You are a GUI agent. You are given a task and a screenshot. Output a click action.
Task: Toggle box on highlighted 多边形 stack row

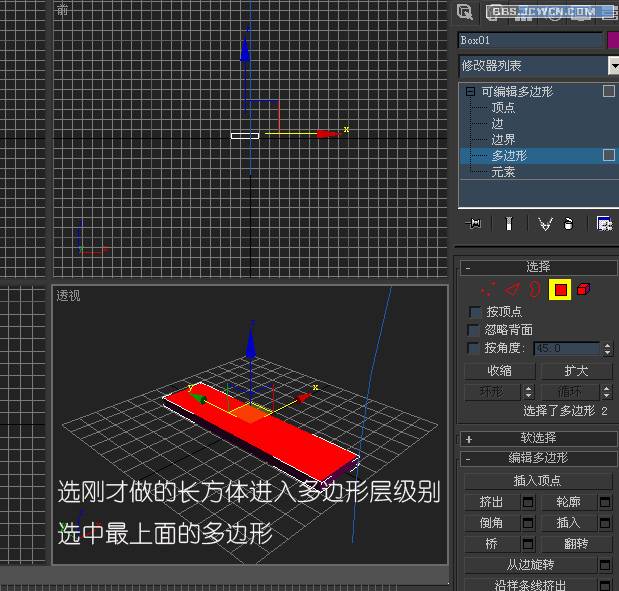click(609, 155)
